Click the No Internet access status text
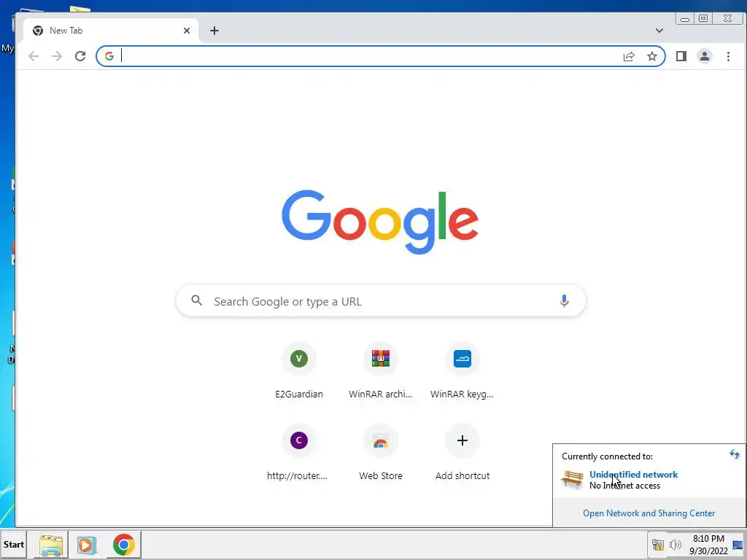Screen dimensions: 747x560 (x=624, y=486)
